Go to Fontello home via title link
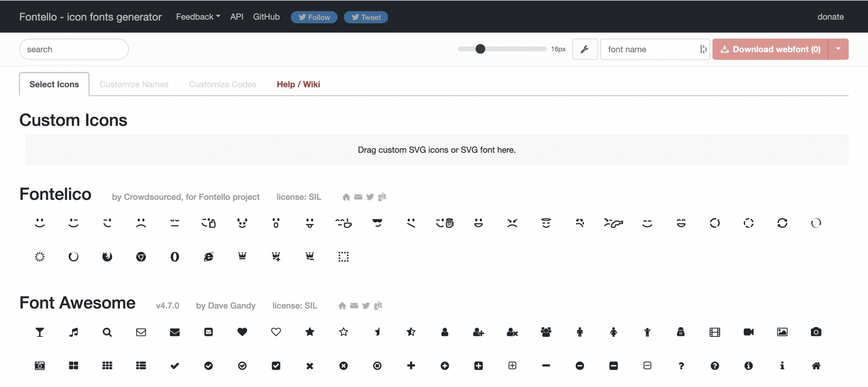The image size is (868, 387). click(90, 17)
